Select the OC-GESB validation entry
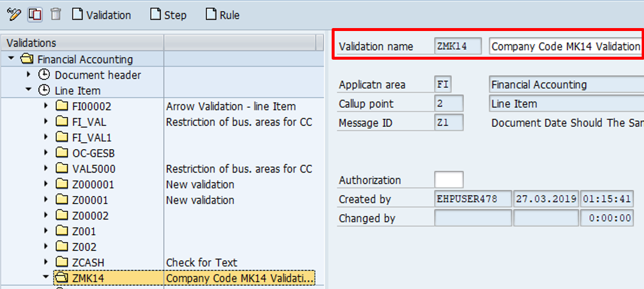The width and height of the screenshot is (644, 289). [93, 153]
